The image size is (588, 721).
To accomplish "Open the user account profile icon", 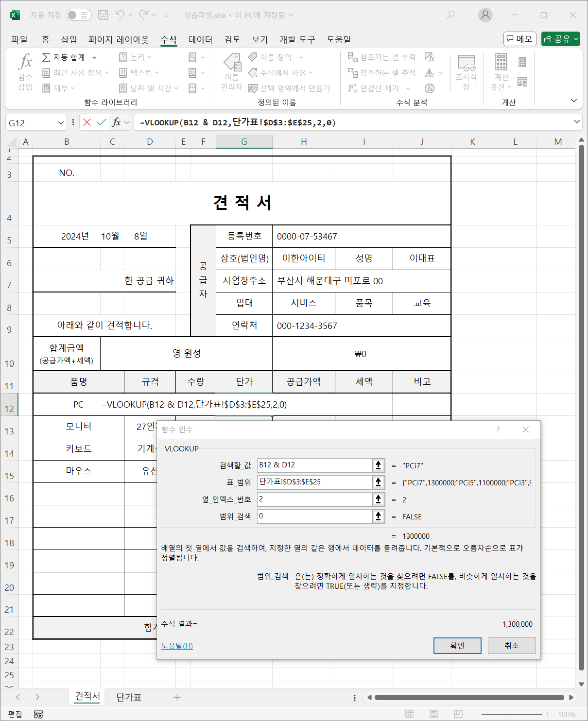I will pos(485,15).
